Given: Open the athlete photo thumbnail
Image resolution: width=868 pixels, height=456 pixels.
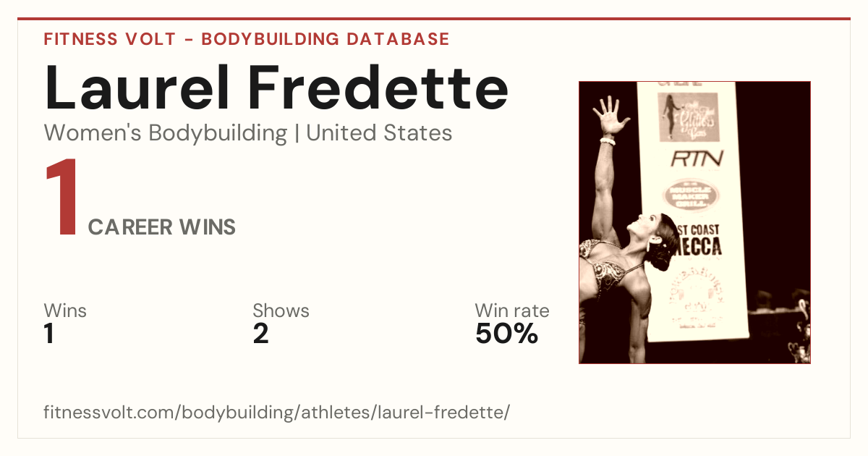Looking at the screenshot, I should point(694,222).
